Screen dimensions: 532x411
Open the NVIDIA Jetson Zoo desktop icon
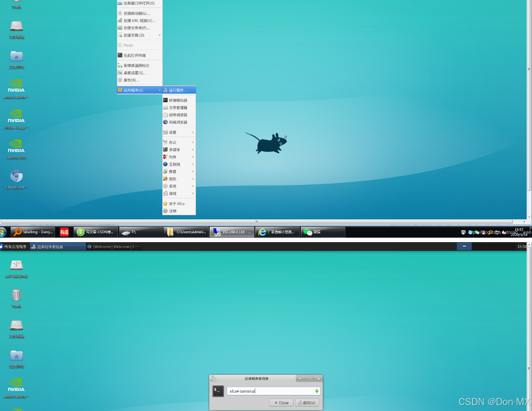(16, 149)
